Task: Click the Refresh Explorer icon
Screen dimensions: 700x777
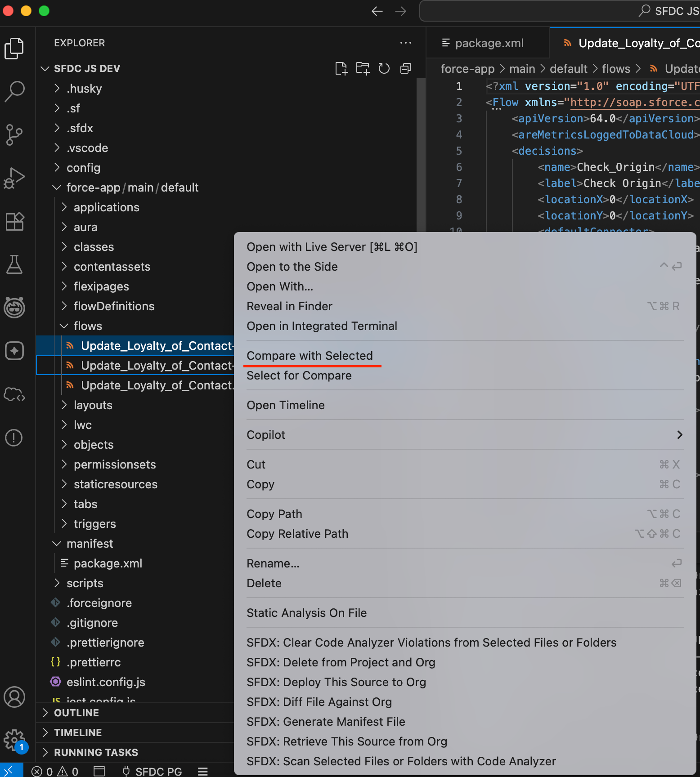Action: tap(384, 68)
